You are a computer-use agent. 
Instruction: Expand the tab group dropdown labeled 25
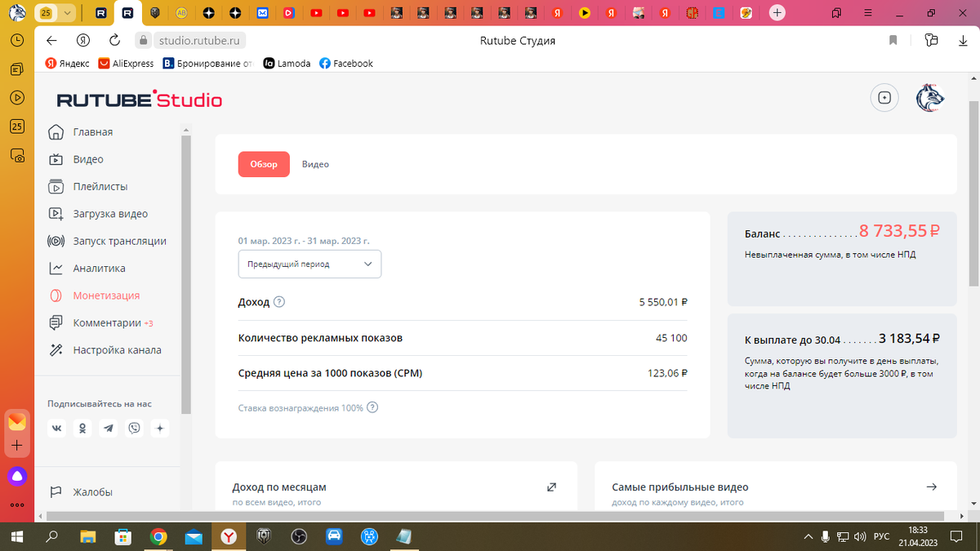point(67,13)
